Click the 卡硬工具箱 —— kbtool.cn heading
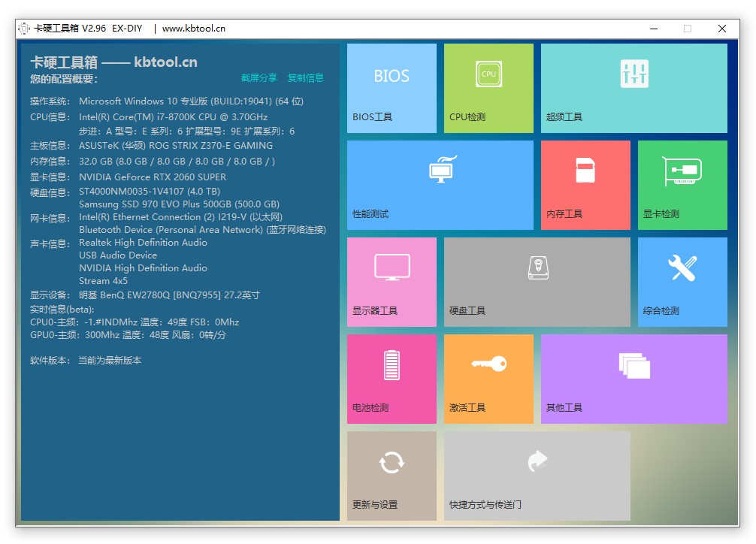The width and height of the screenshot is (756, 544). pyautogui.click(x=113, y=62)
